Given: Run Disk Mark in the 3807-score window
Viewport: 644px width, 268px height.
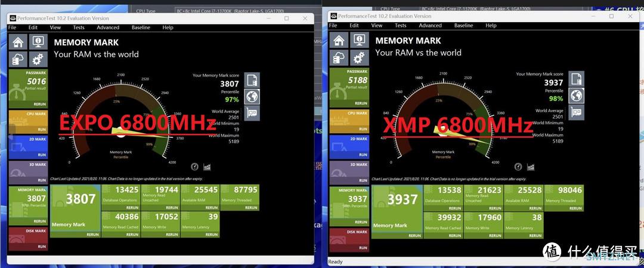Looking at the screenshot, I should click(x=42, y=247).
